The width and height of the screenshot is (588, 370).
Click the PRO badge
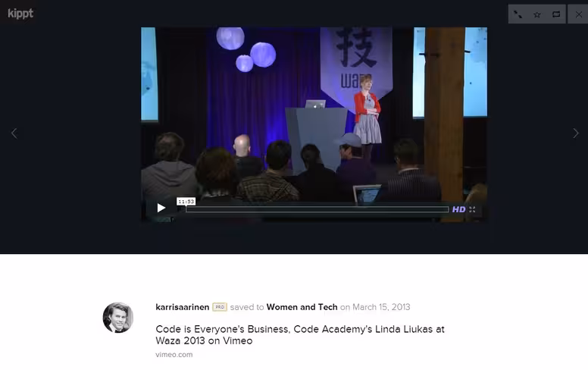coord(220,307)
